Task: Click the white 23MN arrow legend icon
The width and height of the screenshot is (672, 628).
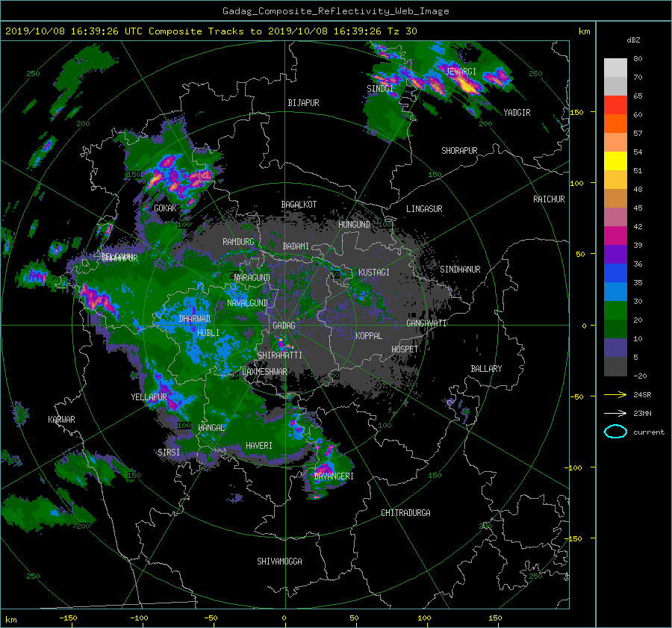Action: [615, 413]
